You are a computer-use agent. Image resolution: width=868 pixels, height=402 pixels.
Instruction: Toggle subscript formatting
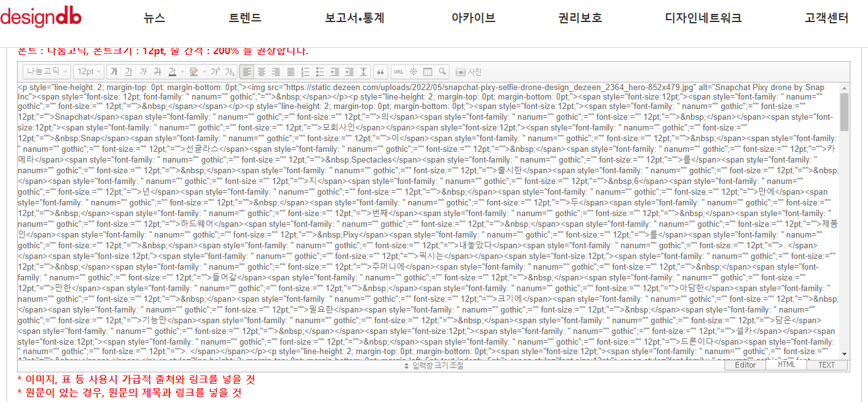pos(230,72)
